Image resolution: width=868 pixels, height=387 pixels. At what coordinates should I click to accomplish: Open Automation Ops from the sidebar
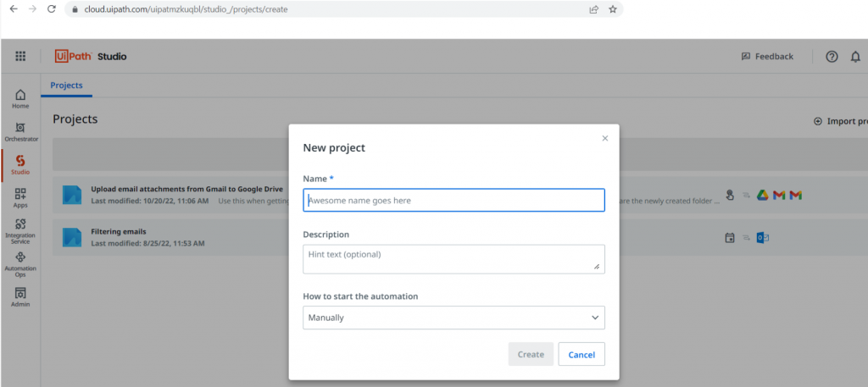20,263
